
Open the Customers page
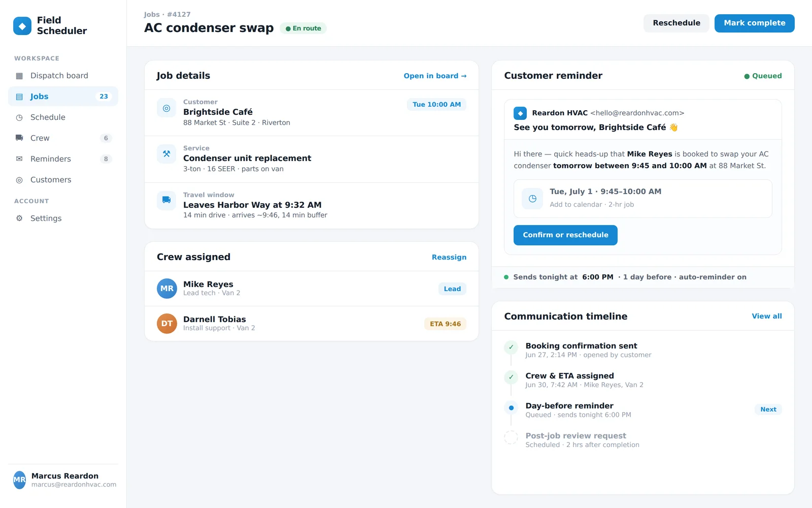[x=63, y=180]
